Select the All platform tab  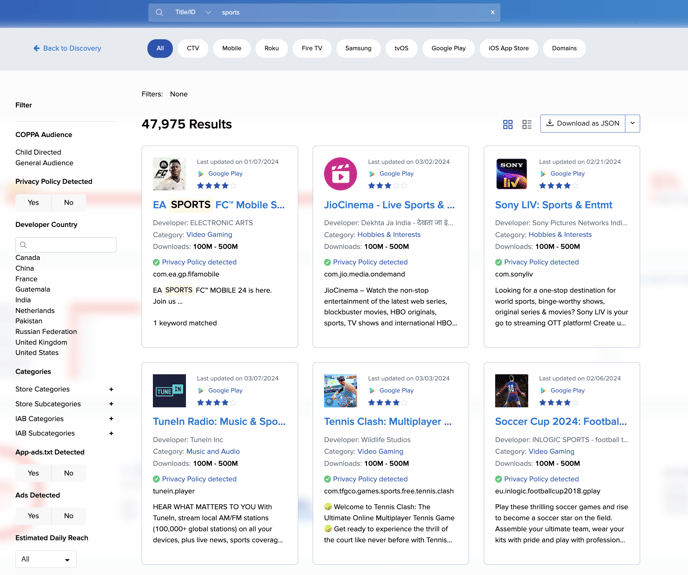(160, 48)
